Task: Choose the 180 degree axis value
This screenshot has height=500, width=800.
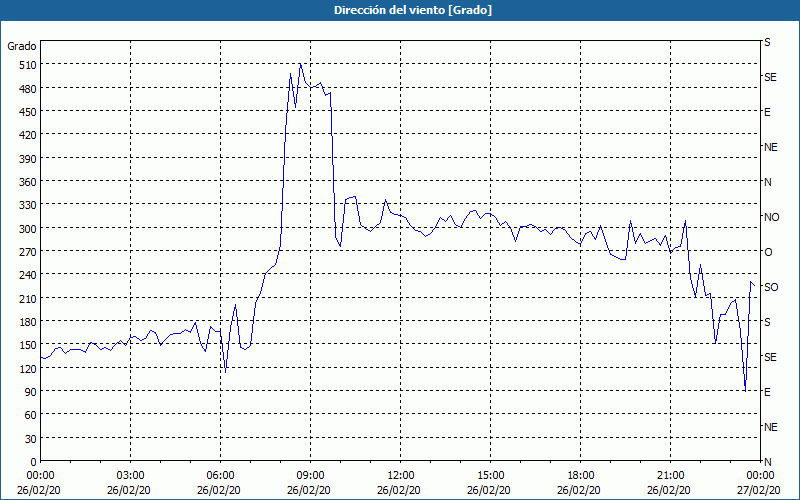Action: point(28,322)
